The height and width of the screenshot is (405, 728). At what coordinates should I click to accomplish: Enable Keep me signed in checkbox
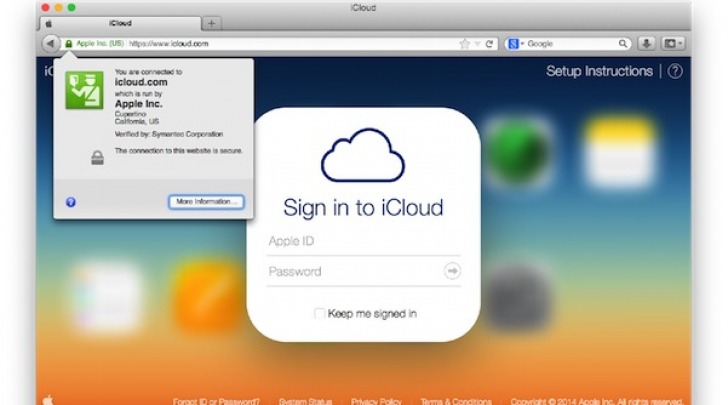coord(319,314)
